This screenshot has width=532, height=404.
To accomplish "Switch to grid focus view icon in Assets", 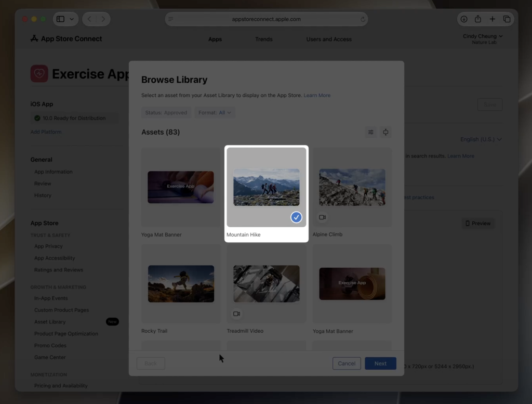I will [x=385, y=132].
